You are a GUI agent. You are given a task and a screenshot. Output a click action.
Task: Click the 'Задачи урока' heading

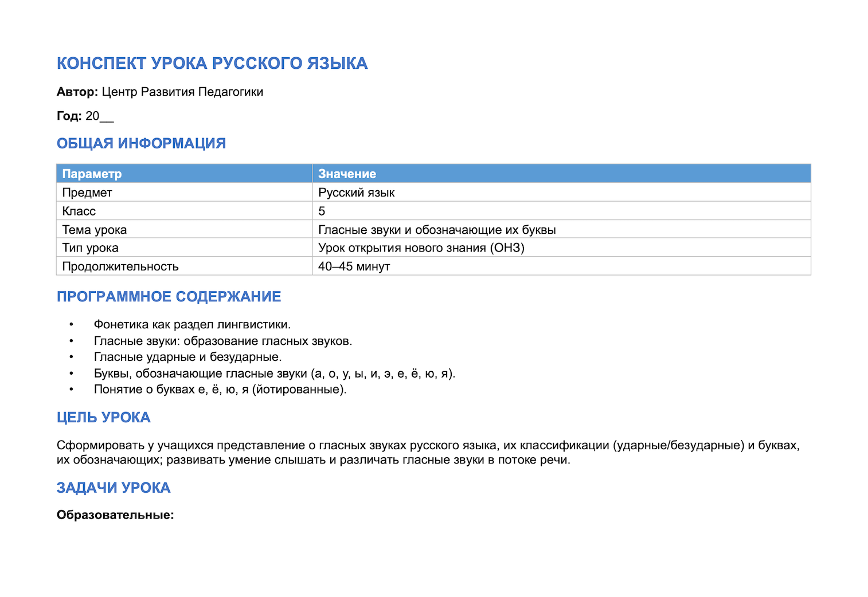[114, 488]
